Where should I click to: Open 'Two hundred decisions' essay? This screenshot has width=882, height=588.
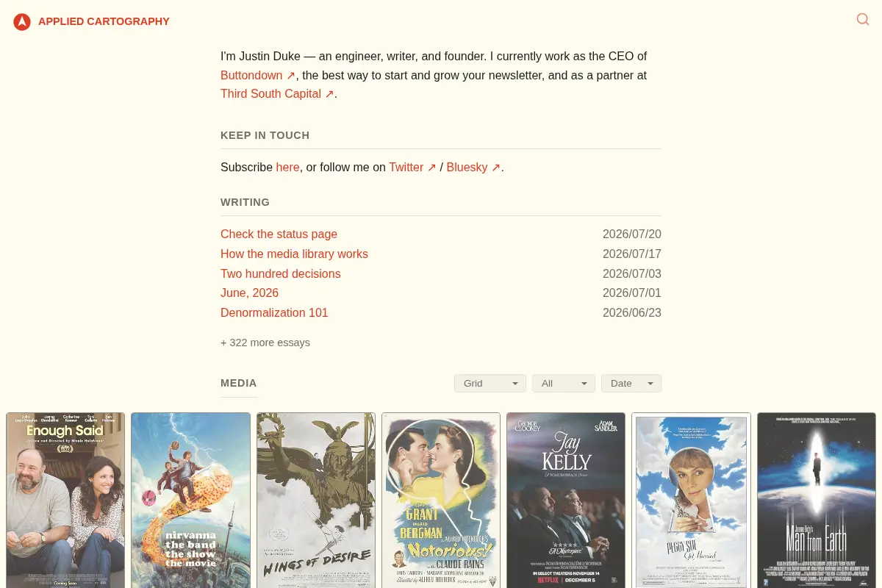281,273
